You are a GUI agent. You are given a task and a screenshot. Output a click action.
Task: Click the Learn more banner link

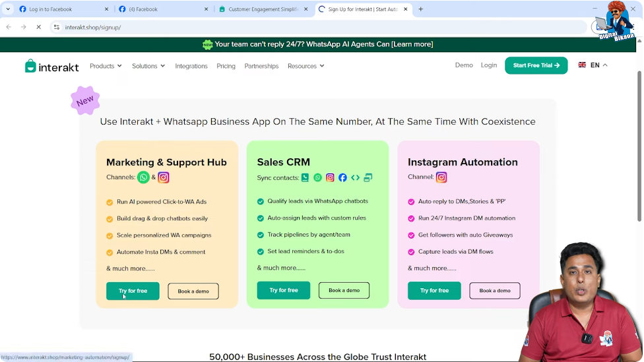coord(412,44)
